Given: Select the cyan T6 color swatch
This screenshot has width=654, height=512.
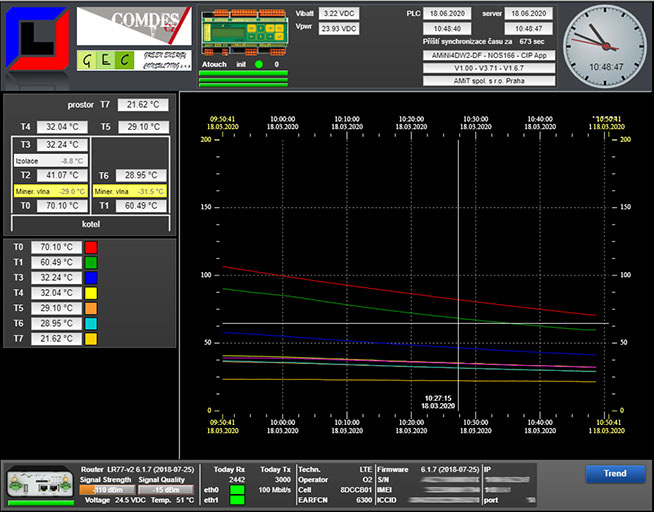Looking at the screenshot, I should tap(90, 324).
